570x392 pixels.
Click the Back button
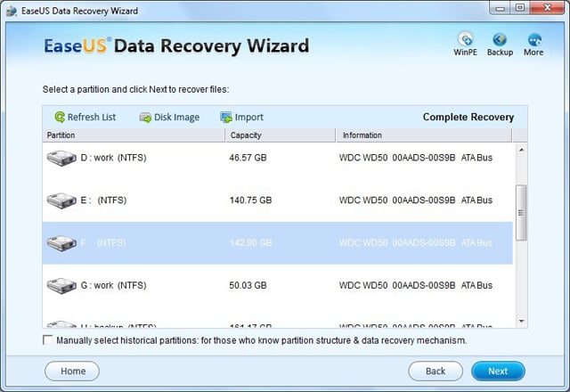click(436, 372)
